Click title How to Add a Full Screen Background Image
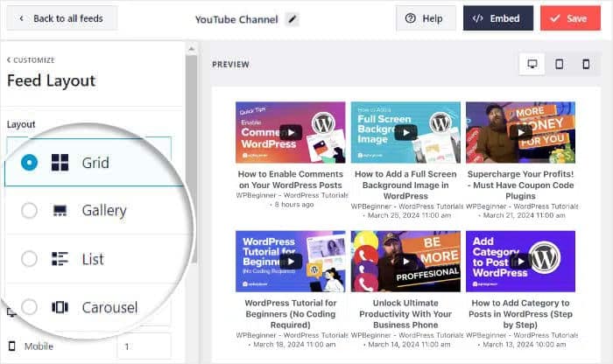 405,185
